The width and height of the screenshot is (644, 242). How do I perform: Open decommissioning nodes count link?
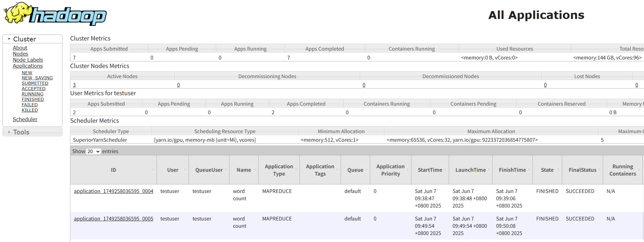pos(178,85)
